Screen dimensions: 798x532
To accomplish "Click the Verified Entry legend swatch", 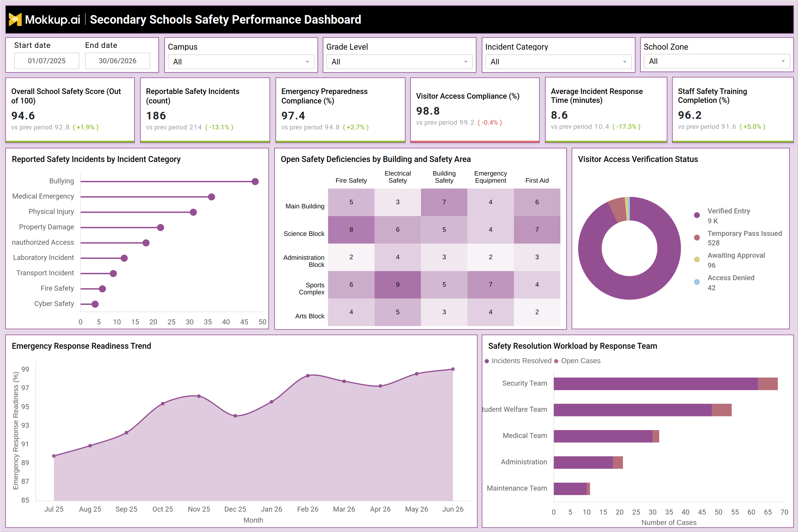I will pos(697,215).
